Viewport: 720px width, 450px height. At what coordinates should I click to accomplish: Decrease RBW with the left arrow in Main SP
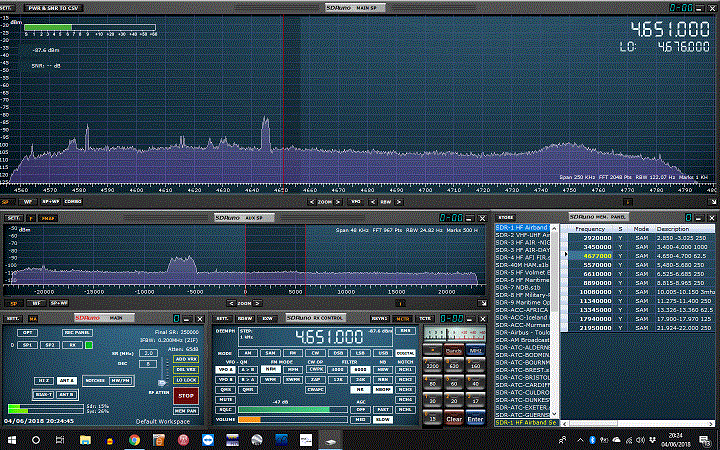coord(372,202)
